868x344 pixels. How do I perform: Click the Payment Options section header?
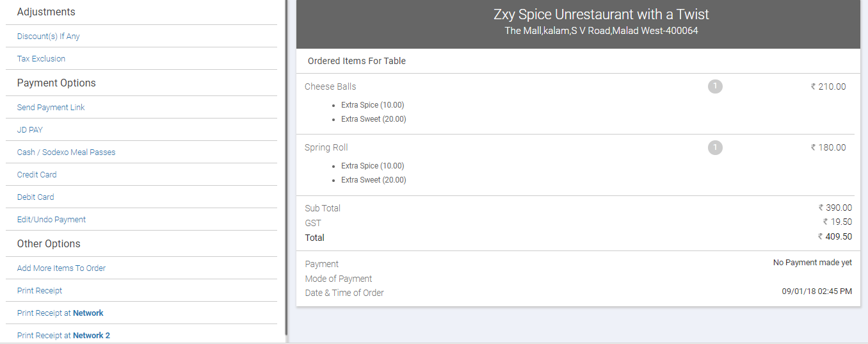56,83
